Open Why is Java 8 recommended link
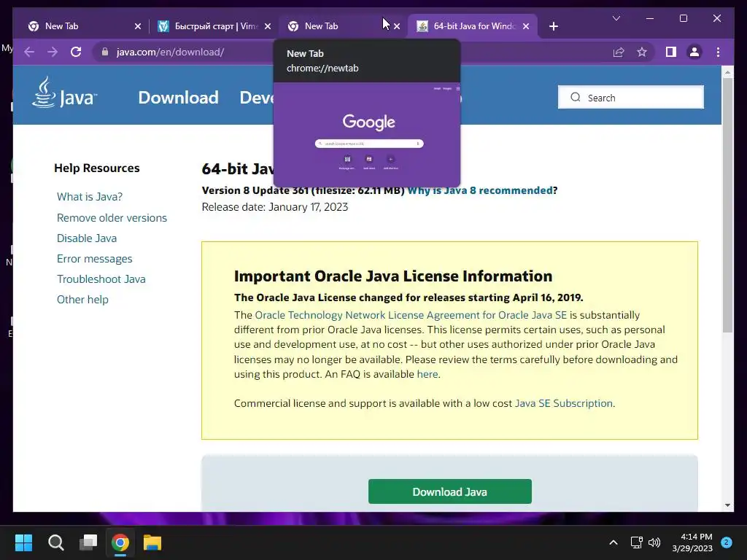Image resolution: width=747 pixels, height=560 pixels. [480, 190]
